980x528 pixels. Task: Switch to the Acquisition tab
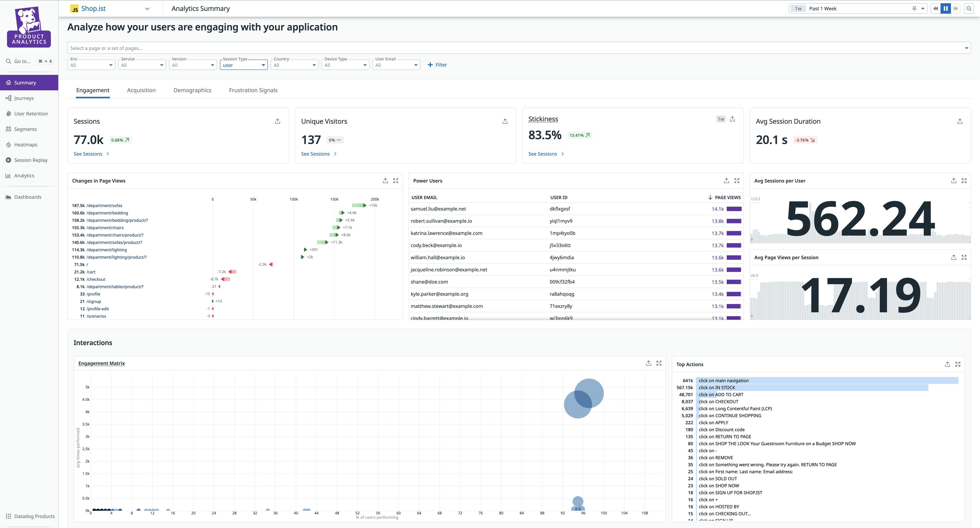pyautogui.click(x=141, y=90)
